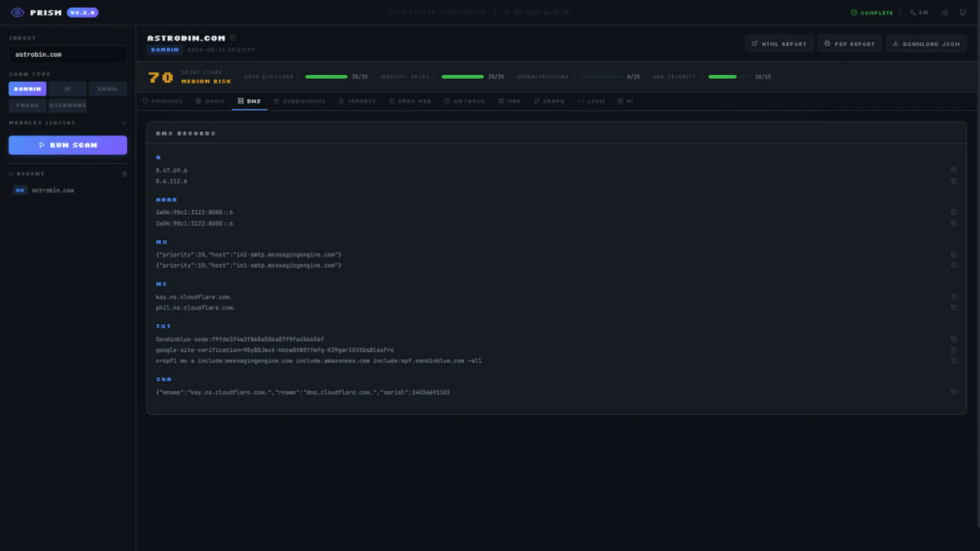Click the DNS Records panel heading

coord(186,133)
